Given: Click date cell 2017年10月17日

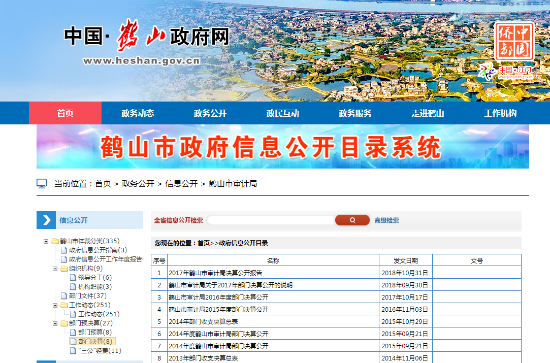Looking at the screenshot, I should (405, 297).
